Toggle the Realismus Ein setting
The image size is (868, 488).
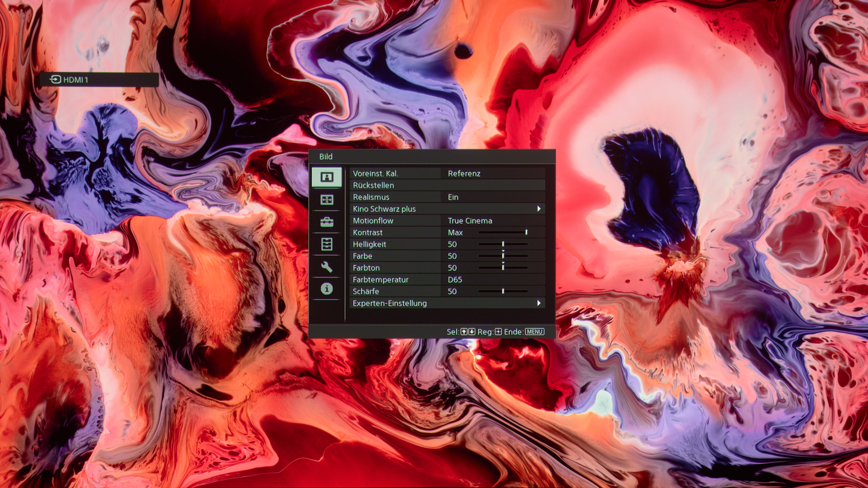tap(447, 197)
